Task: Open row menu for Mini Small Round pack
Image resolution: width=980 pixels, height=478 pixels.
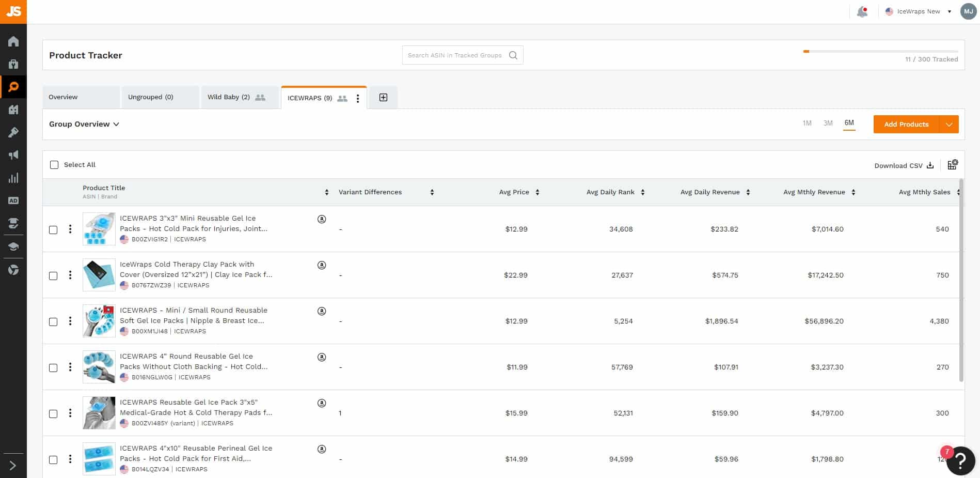Action: pos(70,321)
